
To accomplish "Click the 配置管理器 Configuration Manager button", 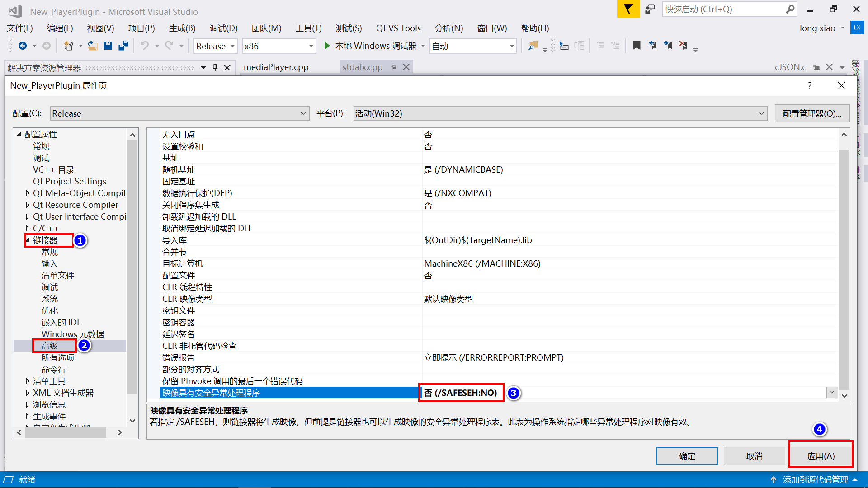I will tap(812, 113).
